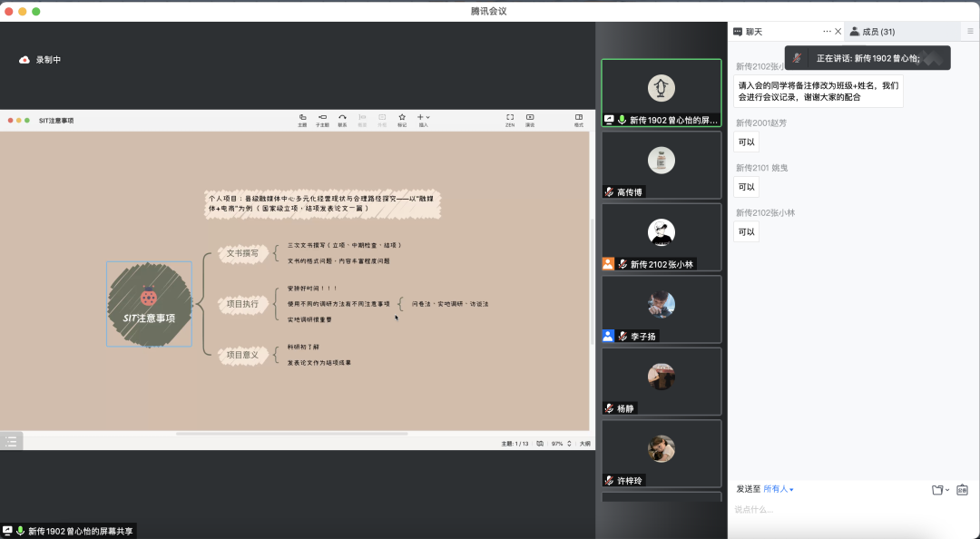Enter ZEN mode from the toolbar
The width and height of the screenshot is (980, 539).
pyautogui.click(x=510, y=119)
